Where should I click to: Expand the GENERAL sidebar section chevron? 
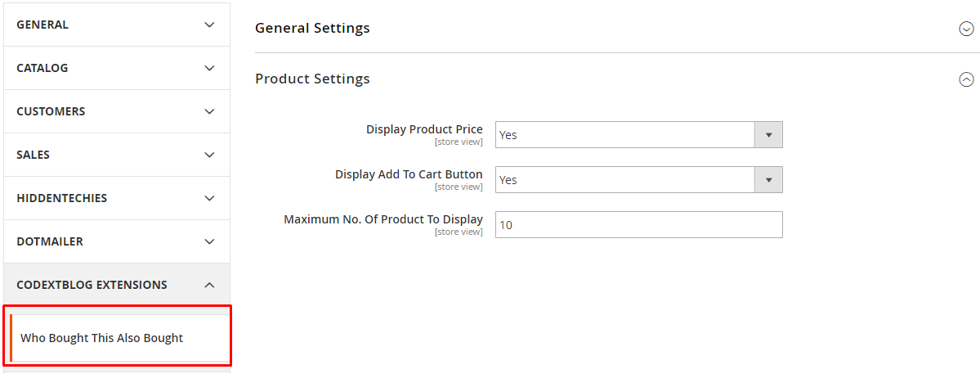pyautogui.click(x=209, y=25)
